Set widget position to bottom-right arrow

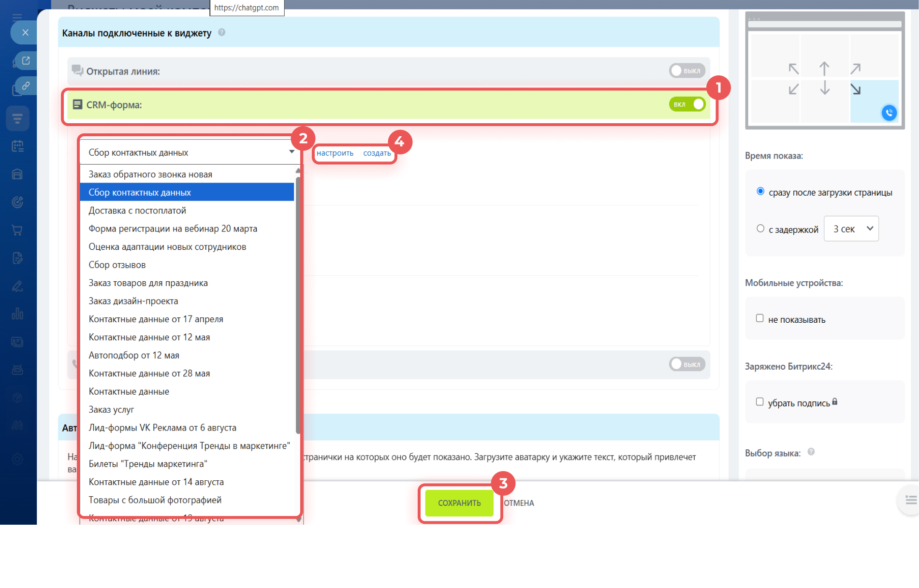856,89
